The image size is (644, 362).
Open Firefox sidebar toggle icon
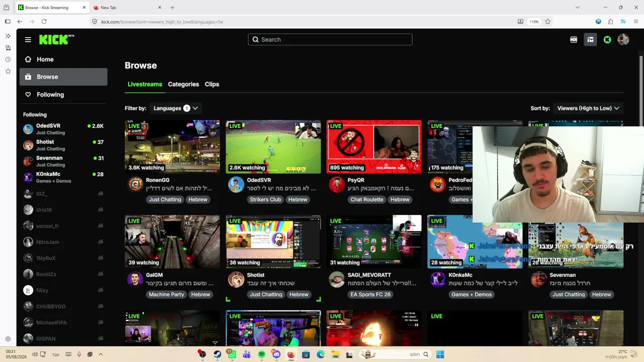point(8,22)
